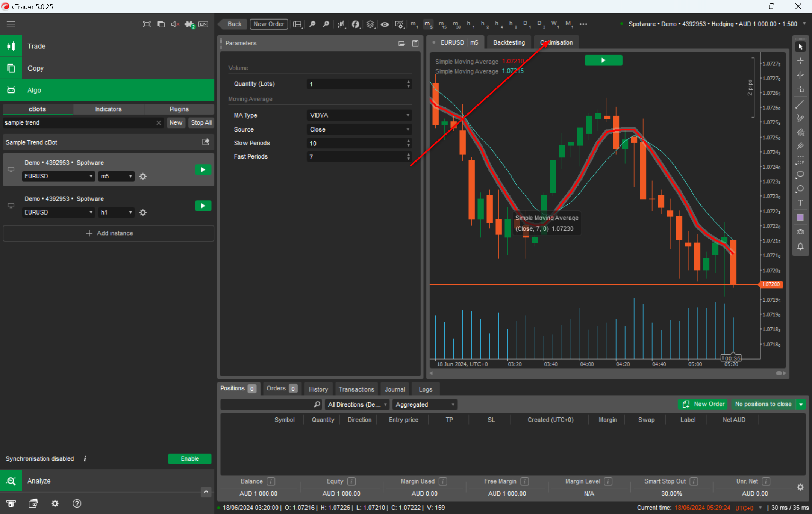Show more timeframes with the ellipsis
The width and height of the screenshot is (812, 514).
point(583,24)
